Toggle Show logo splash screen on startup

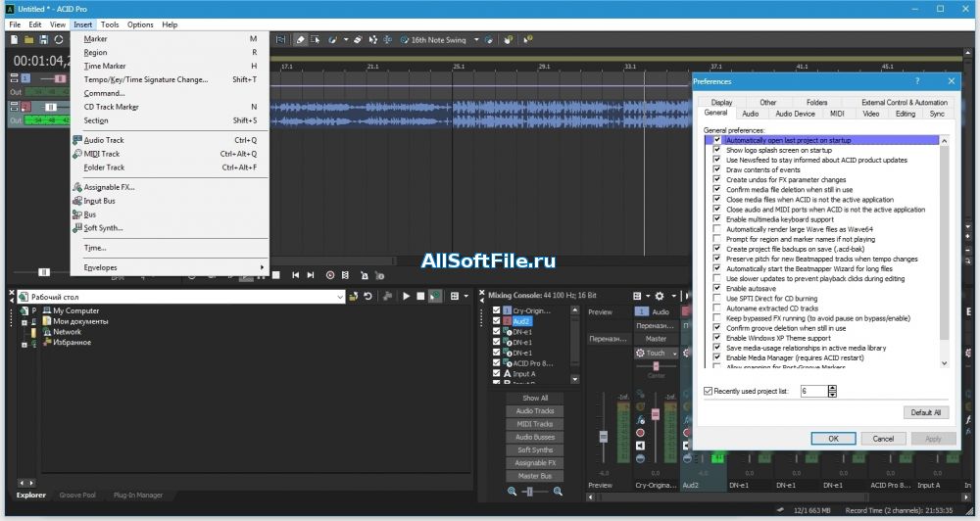(717, 150)
